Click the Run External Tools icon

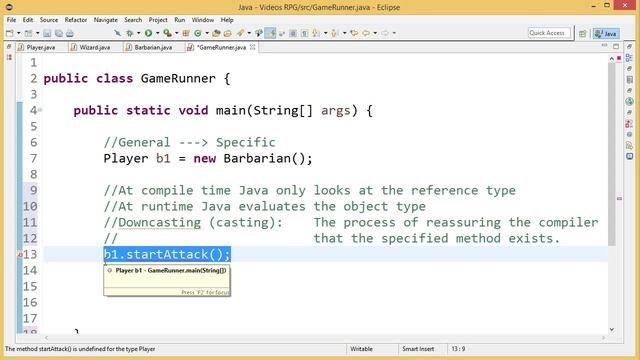pos(167,33)
